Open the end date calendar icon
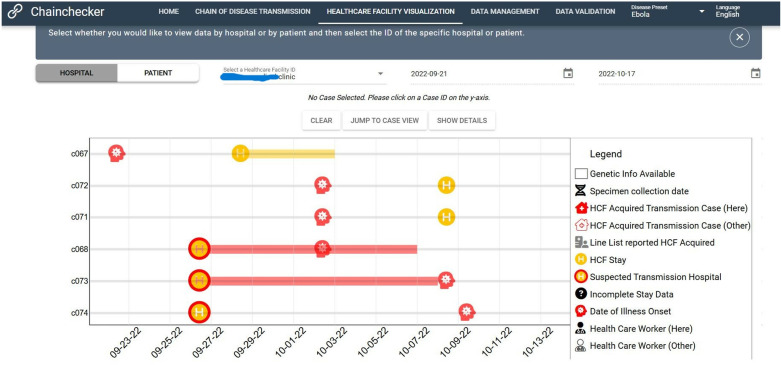 coord(756,73)
